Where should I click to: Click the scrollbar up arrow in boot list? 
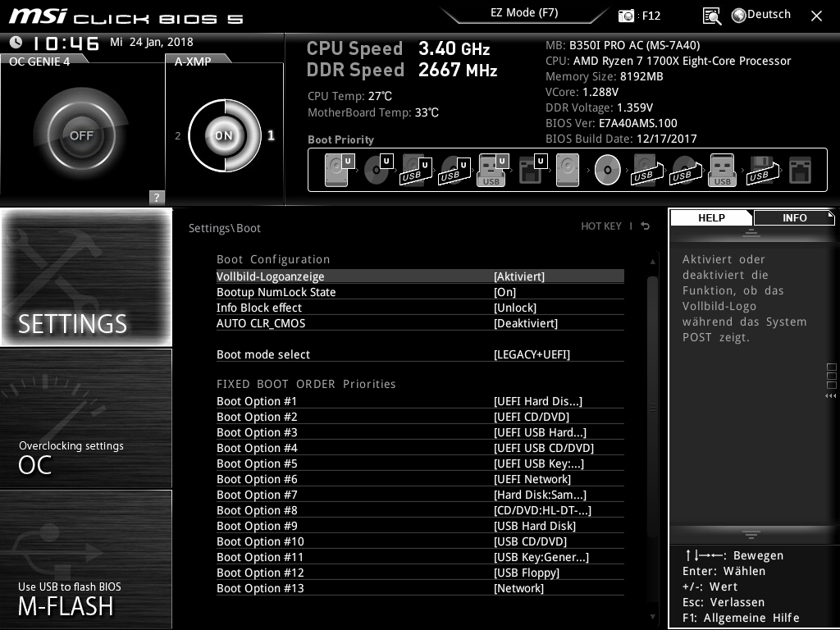click(x=652, y=262)
